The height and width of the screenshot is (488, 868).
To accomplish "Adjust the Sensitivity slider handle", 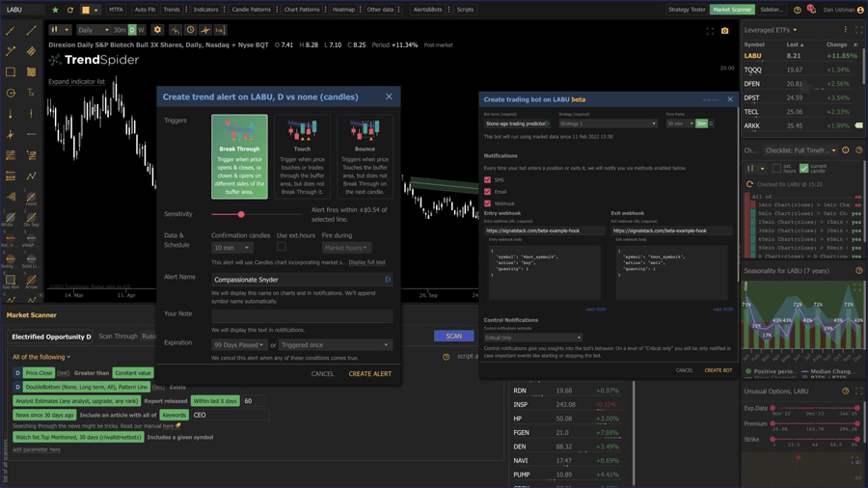I will 241,214.
